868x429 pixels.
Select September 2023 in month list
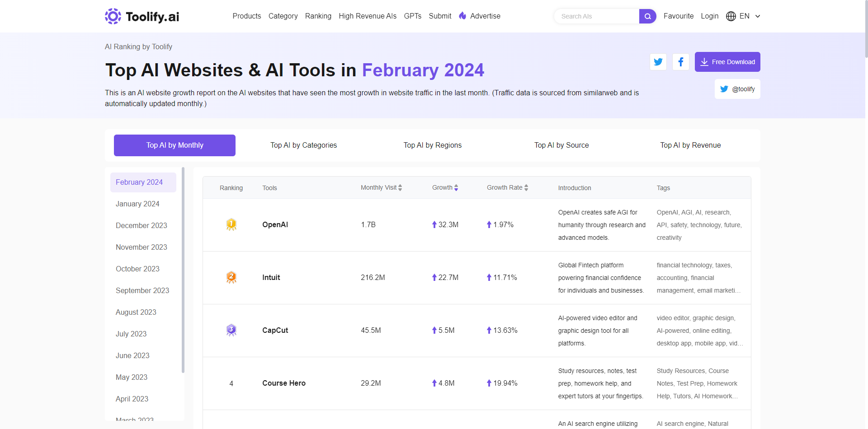pyautogui.click(x=143, y=291)
